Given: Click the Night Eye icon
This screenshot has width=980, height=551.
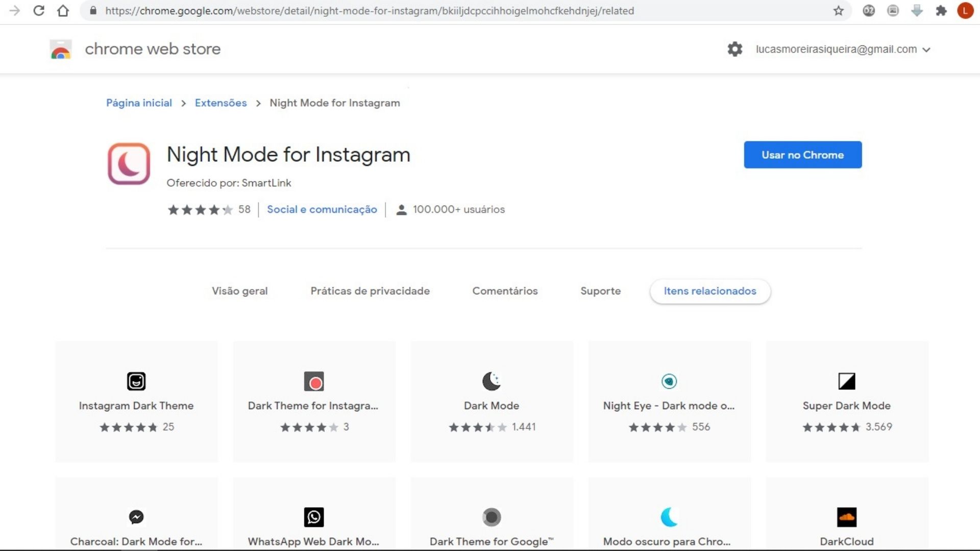Looking at the screenshot, I should (669, 381).
